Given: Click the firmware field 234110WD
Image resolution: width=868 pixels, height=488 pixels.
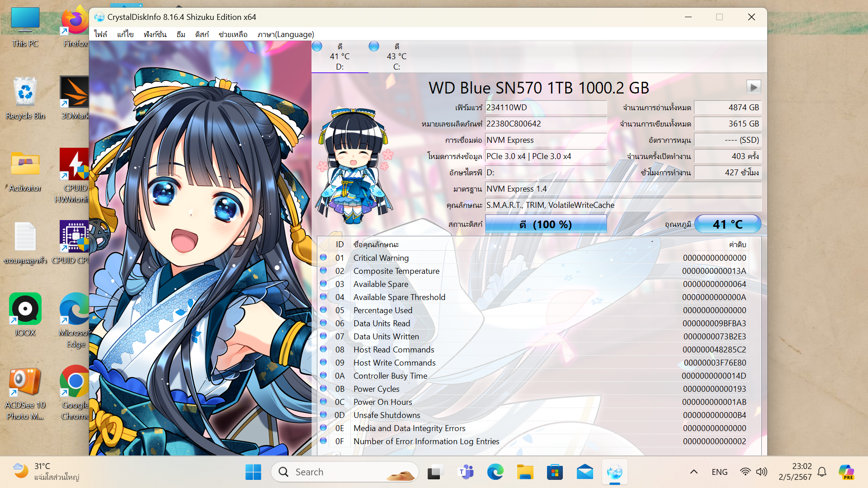Looking at the screenshot, I should tap(546, 108).
